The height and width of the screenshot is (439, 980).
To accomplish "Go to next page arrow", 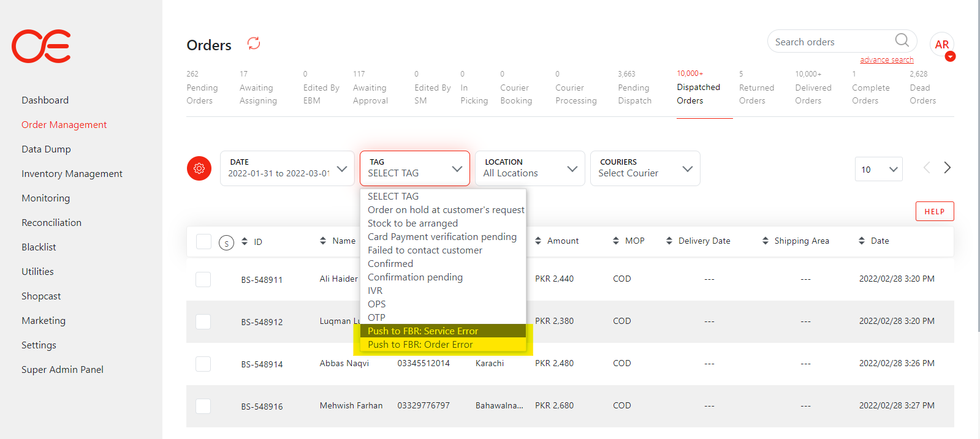I will (947, 168).
